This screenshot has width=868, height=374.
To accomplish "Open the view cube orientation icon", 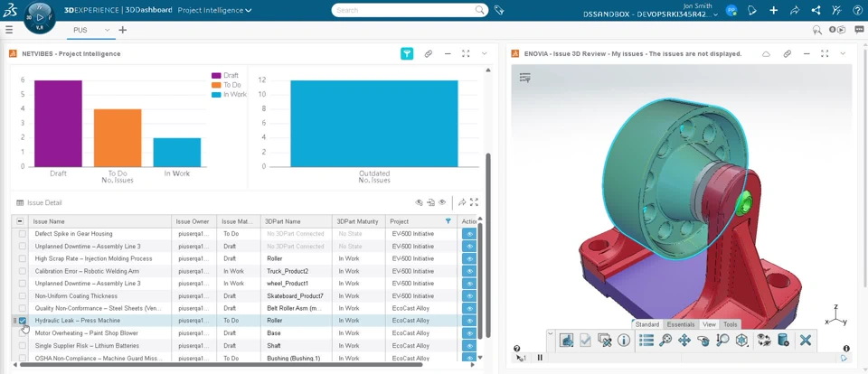I will 741,341.
